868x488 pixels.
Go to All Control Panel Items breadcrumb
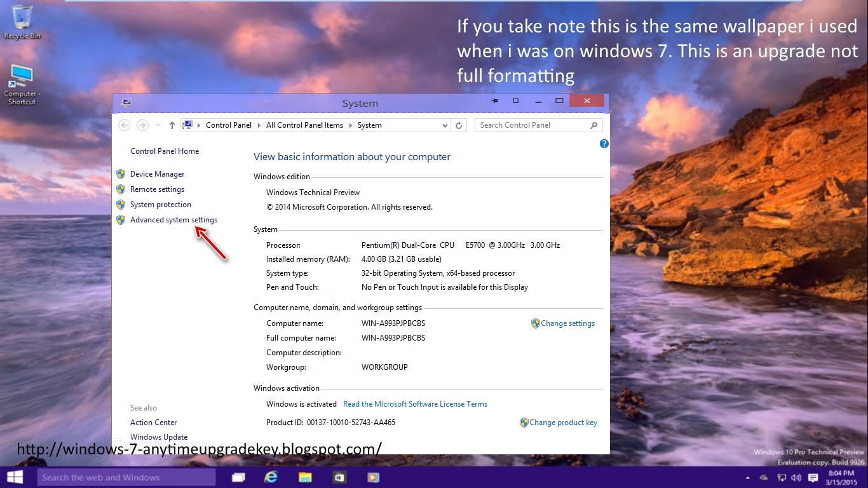304,125
